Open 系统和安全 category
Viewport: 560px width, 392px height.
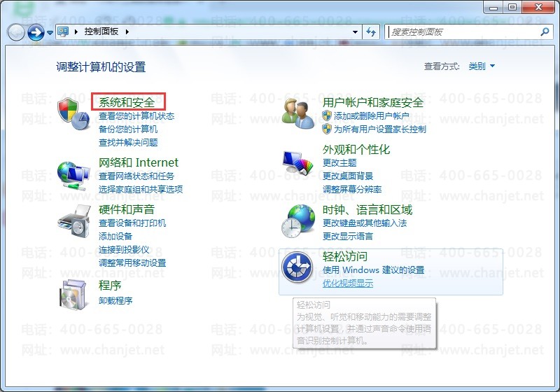tap(127, 102)
